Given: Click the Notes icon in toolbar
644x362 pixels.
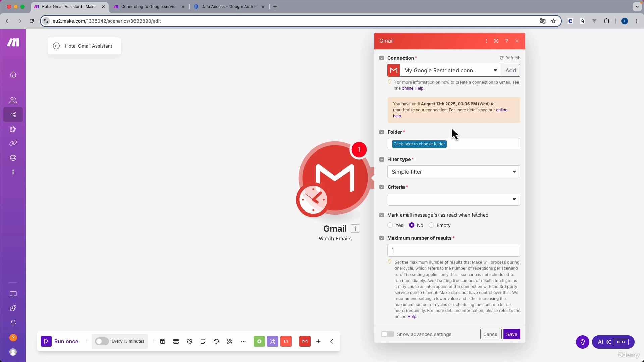Looking at the screenshot, I should click(203, 341).
